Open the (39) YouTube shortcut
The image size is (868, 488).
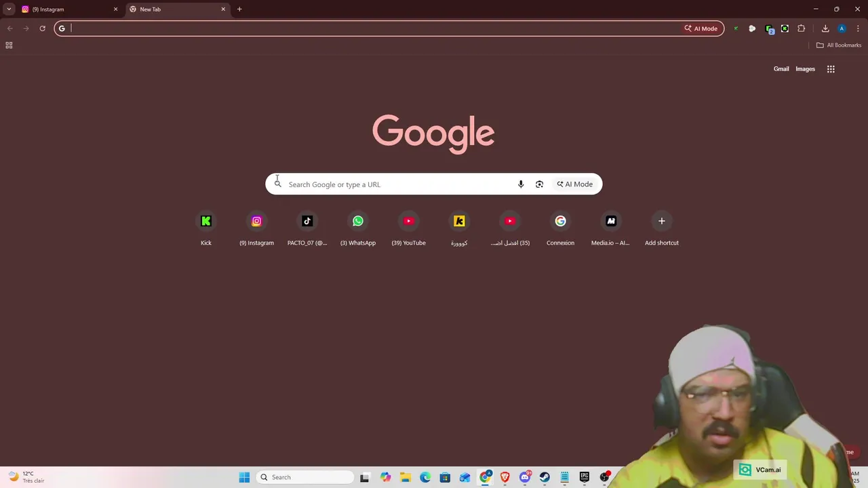pos(408,229)
